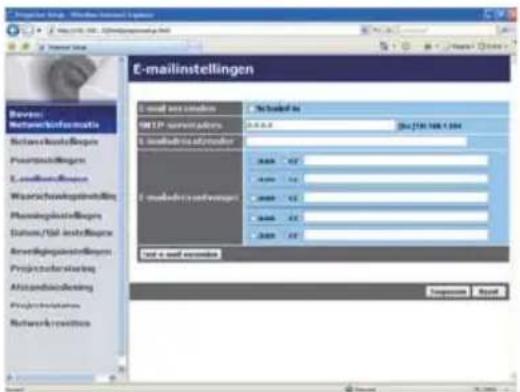
Task: Open Waarschuwingsinstellingen in the sidebar
Action: 63,196
